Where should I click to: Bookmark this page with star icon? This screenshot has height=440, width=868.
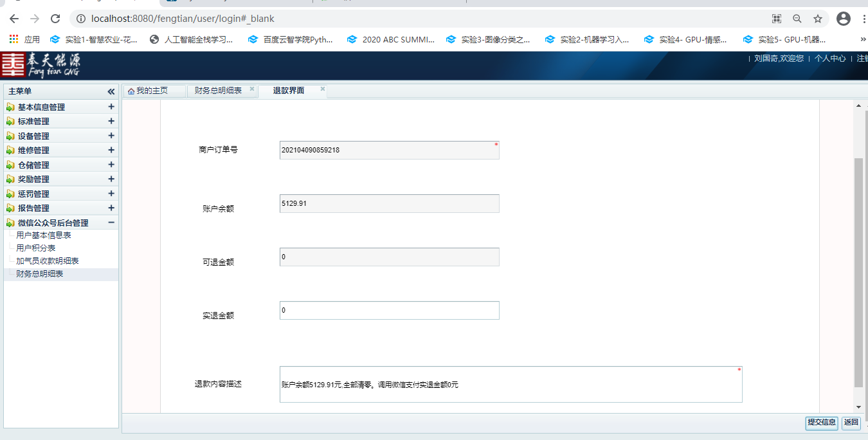[818, 19]
